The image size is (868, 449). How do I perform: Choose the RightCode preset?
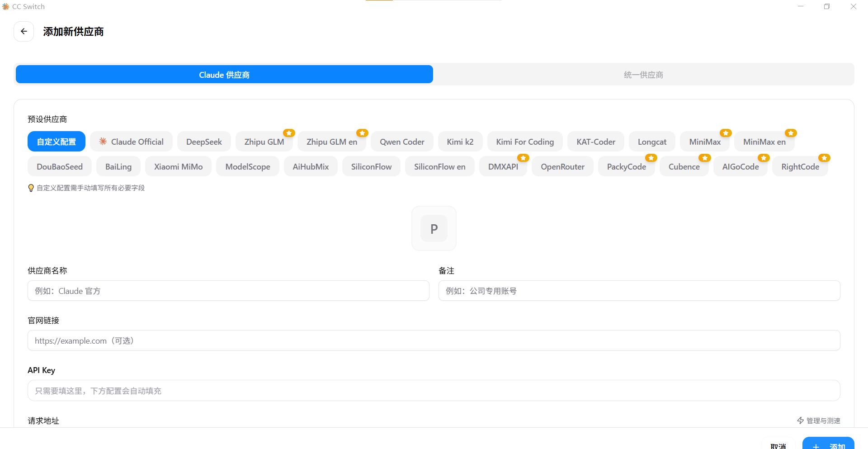tap(800, 166)
